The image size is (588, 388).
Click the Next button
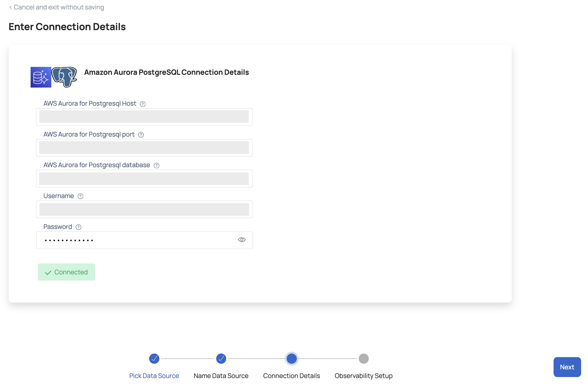coord(567,367)
